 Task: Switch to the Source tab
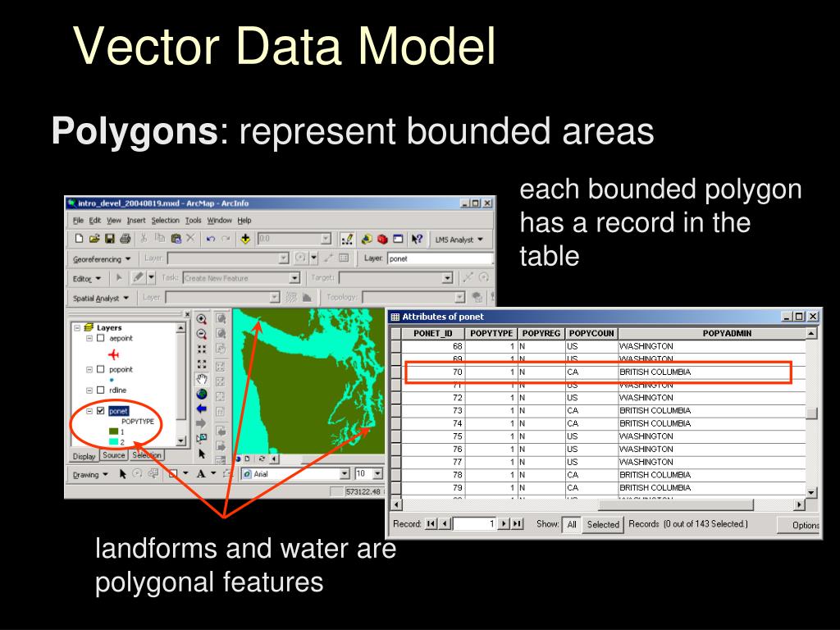113,454
